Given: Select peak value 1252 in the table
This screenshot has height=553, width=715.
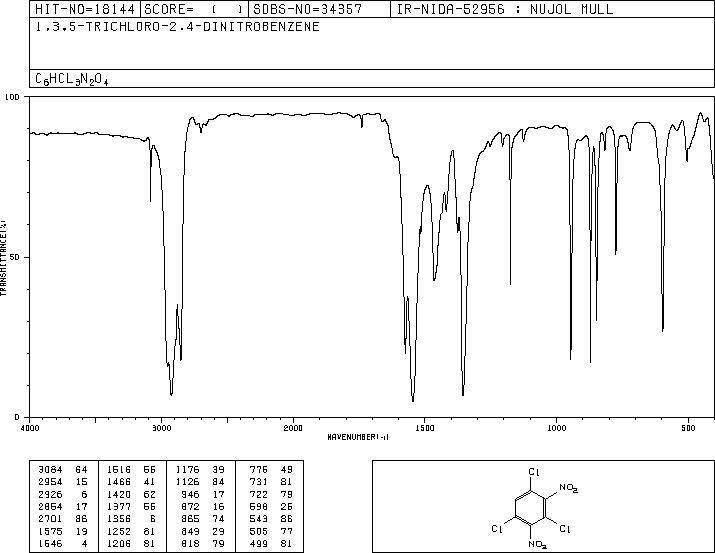Looking at the screenshot, I should (x=119, y=531).
